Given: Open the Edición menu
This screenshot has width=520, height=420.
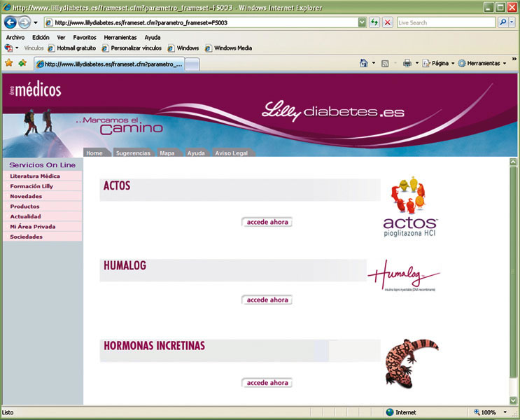Looking at the screenshot, I should pos(41,38).
